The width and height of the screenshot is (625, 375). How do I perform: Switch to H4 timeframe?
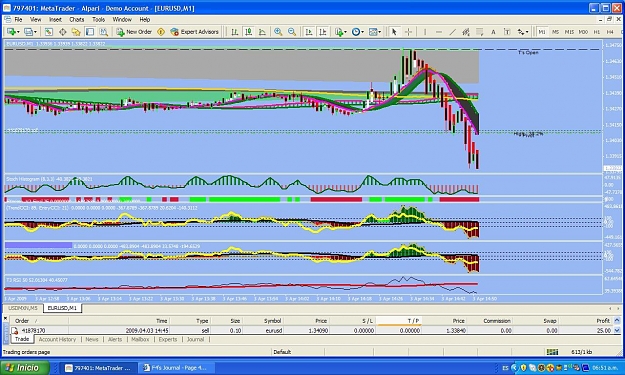[x=610, y=32]
